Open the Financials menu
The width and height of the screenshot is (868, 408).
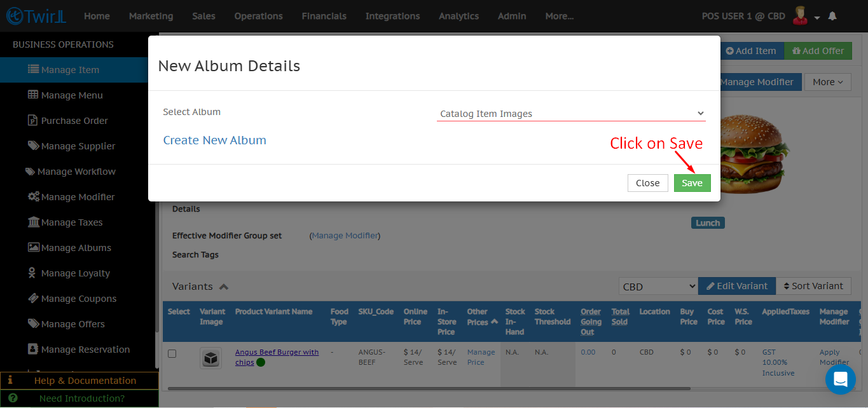coord(324,16)
